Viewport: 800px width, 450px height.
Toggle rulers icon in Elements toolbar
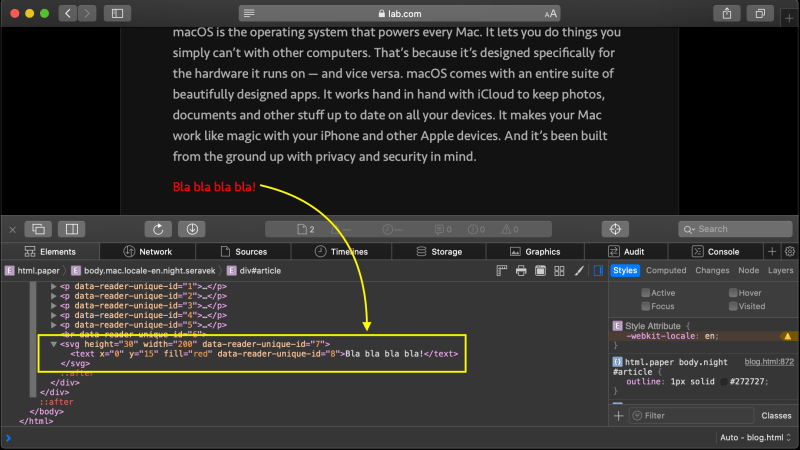click(502, 270)
